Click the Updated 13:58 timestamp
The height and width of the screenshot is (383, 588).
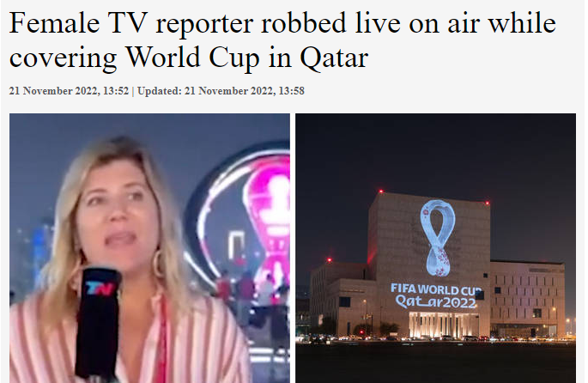(221, 91)
